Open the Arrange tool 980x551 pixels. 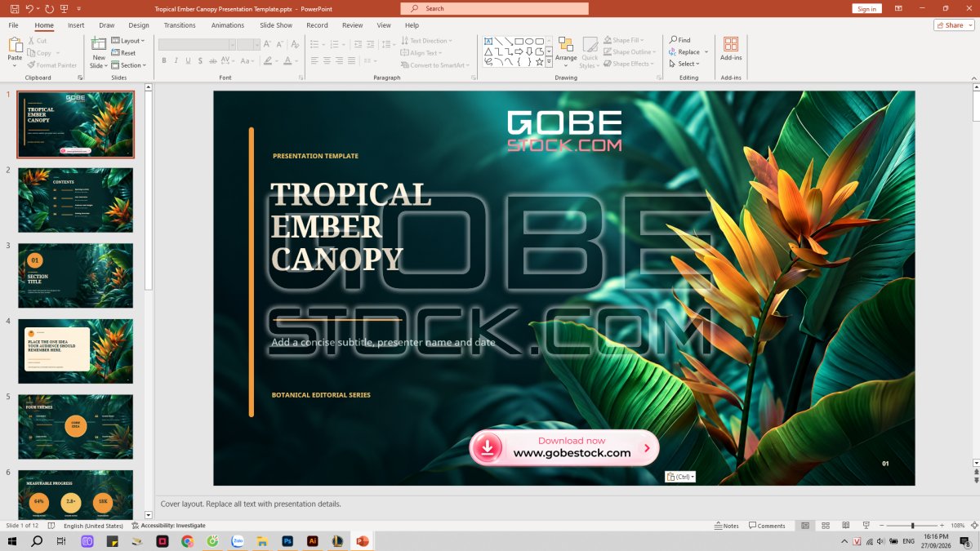pyautogui.click(x=566, y=51)
